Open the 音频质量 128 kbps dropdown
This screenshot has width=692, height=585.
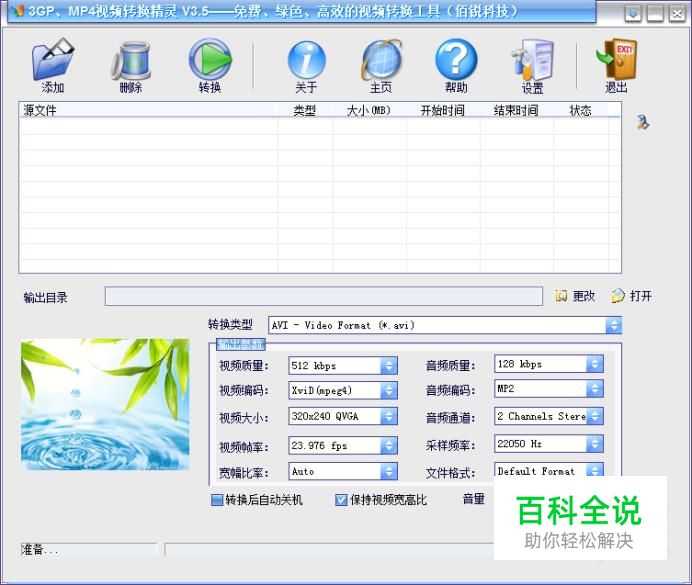(x=594, y=364)
